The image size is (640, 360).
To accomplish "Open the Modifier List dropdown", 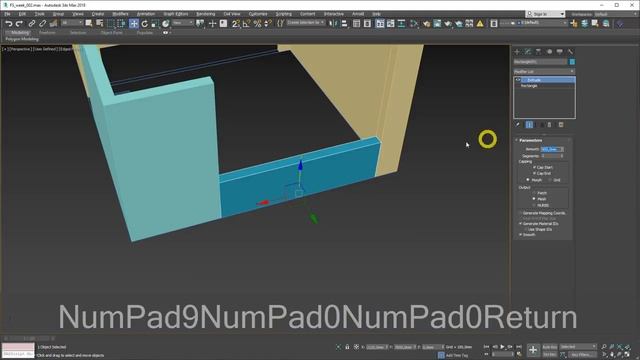I will pos(544,71).
